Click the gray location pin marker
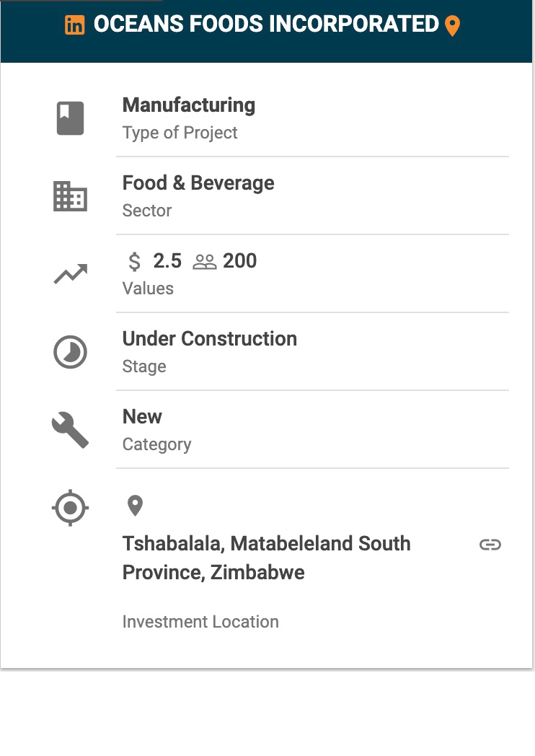Screen dimensions: 535x756 135,506
